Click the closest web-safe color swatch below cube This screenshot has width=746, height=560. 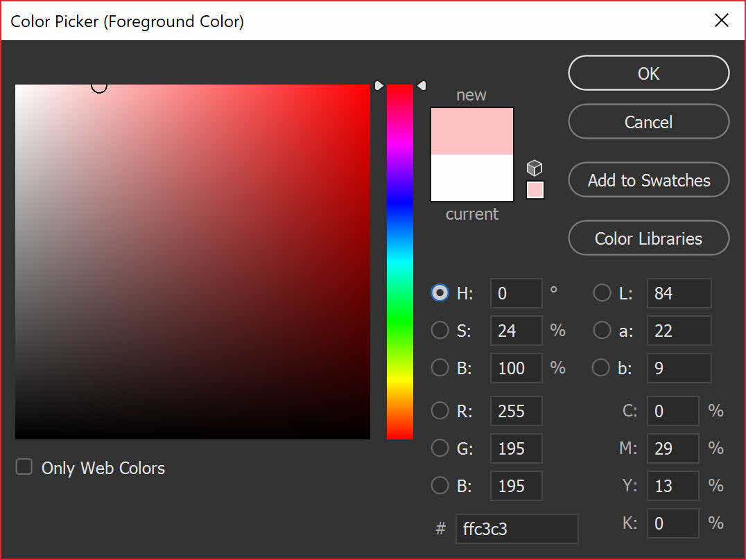point(535,189)
